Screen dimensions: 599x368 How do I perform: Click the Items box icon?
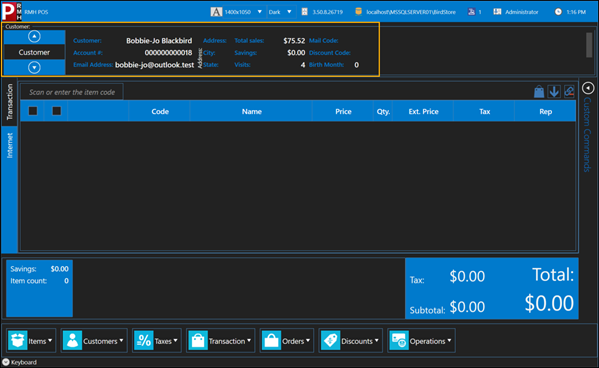coord(18,340)
